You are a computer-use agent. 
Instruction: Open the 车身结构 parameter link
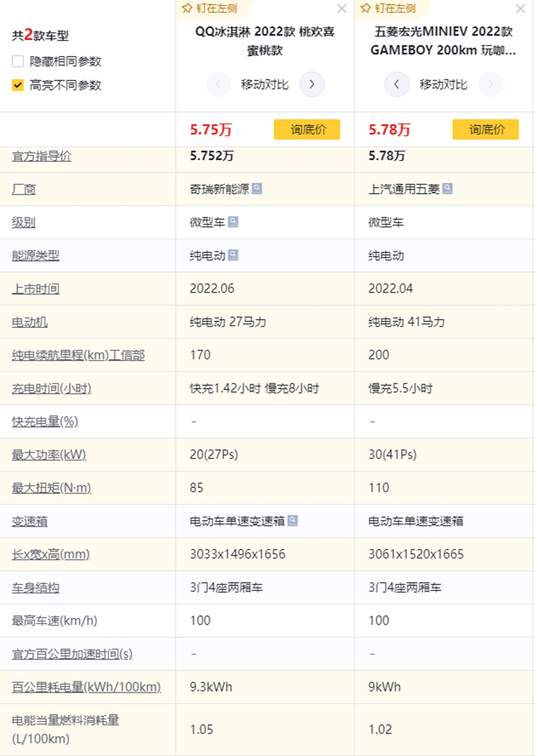coord(36,588)
